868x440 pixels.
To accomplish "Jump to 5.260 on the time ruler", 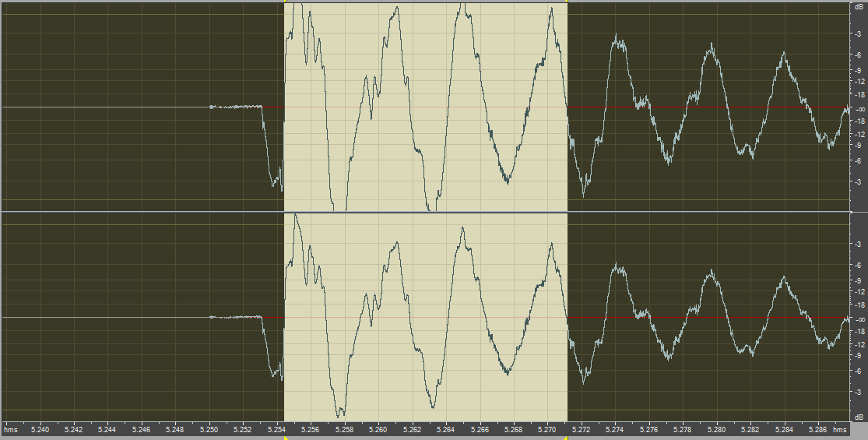I will click(378, 429).
